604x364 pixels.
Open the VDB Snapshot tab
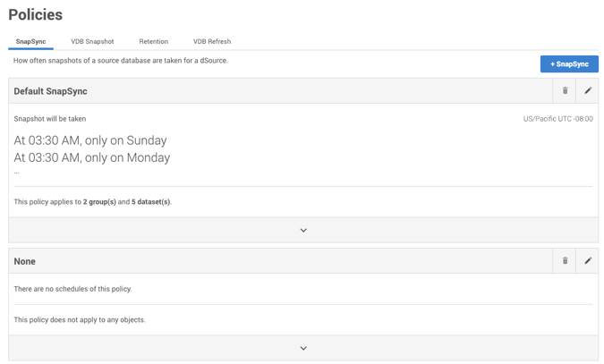click(92, 41)
